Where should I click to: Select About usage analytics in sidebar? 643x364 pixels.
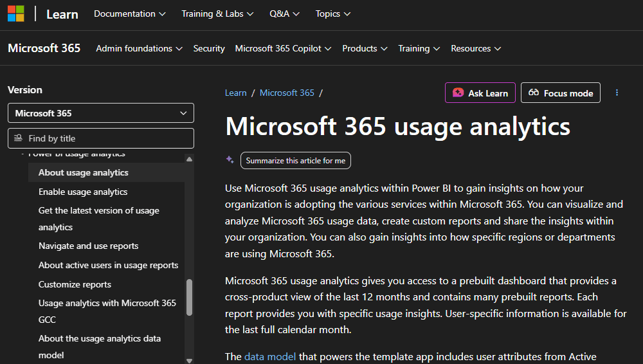pos(106,172)
